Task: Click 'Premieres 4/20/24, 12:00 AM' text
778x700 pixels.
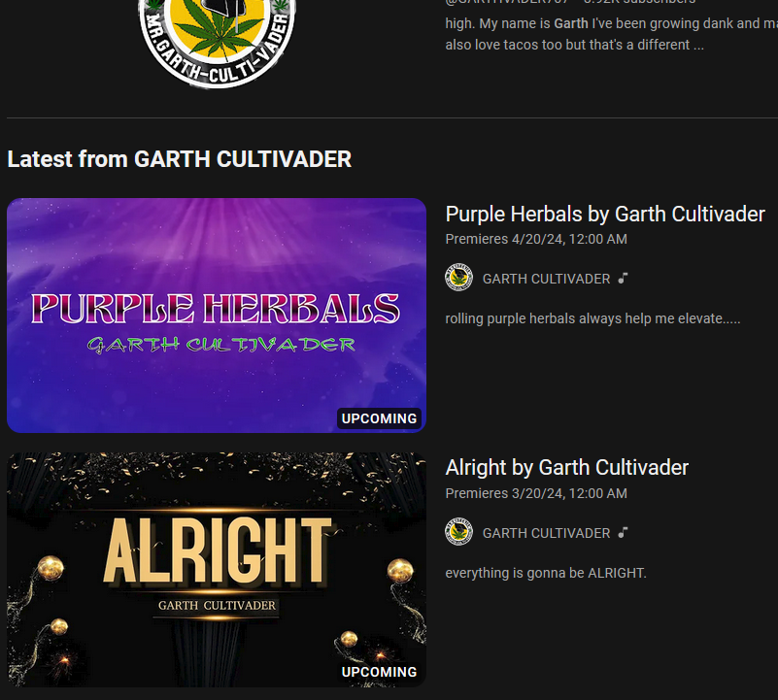Action: click(x=536, y=239)
